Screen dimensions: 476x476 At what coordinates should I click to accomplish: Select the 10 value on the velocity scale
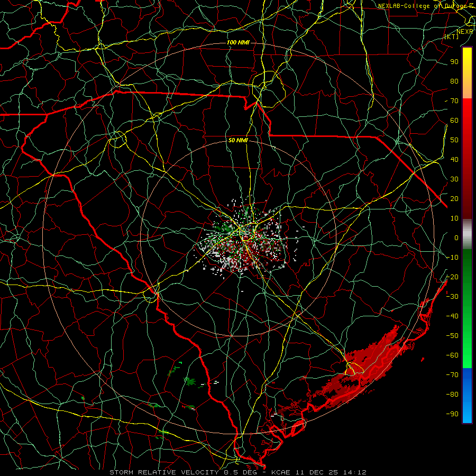(x=454, y=218)
